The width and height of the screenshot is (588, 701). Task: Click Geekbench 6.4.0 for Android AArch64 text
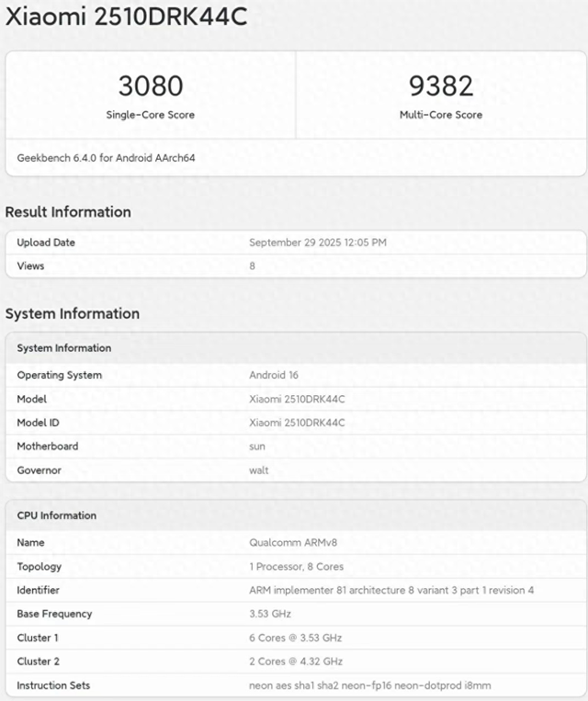(106, 158)
